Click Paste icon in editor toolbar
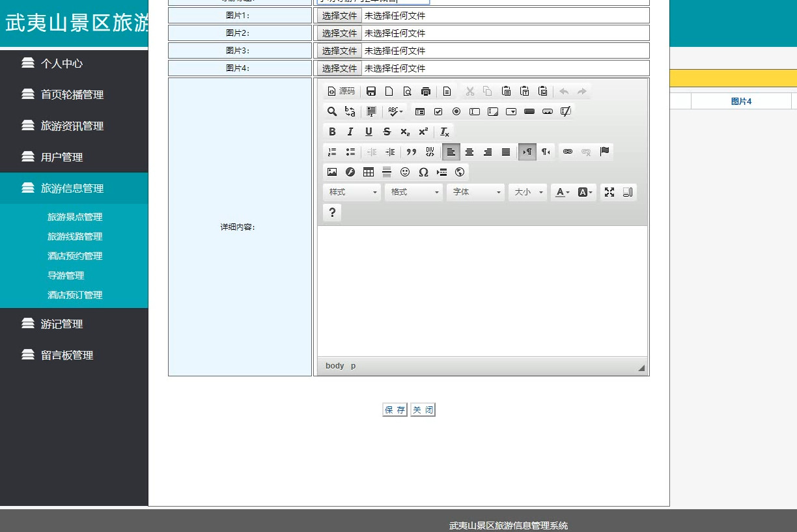Screen dimensions: 797x532 tap(506, 91)
